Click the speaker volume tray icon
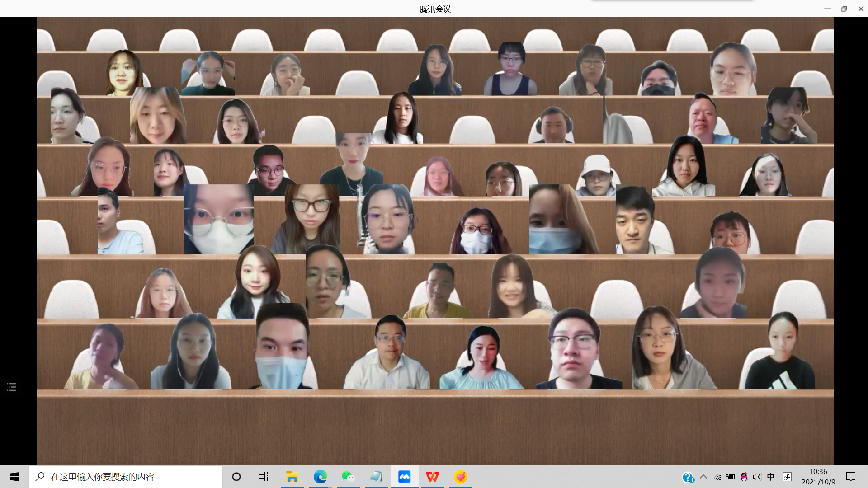 tap(757, 477)
